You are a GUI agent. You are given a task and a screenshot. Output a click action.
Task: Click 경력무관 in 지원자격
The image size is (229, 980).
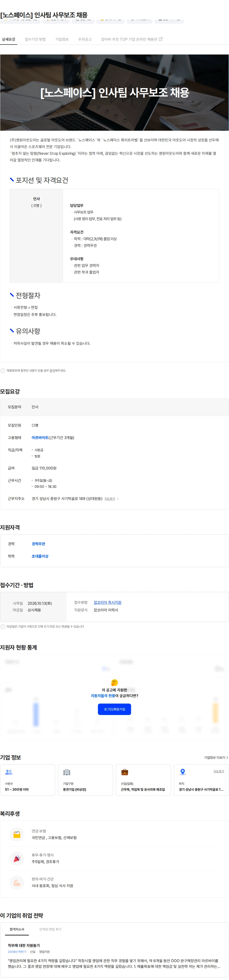click(x=38, y=544)
